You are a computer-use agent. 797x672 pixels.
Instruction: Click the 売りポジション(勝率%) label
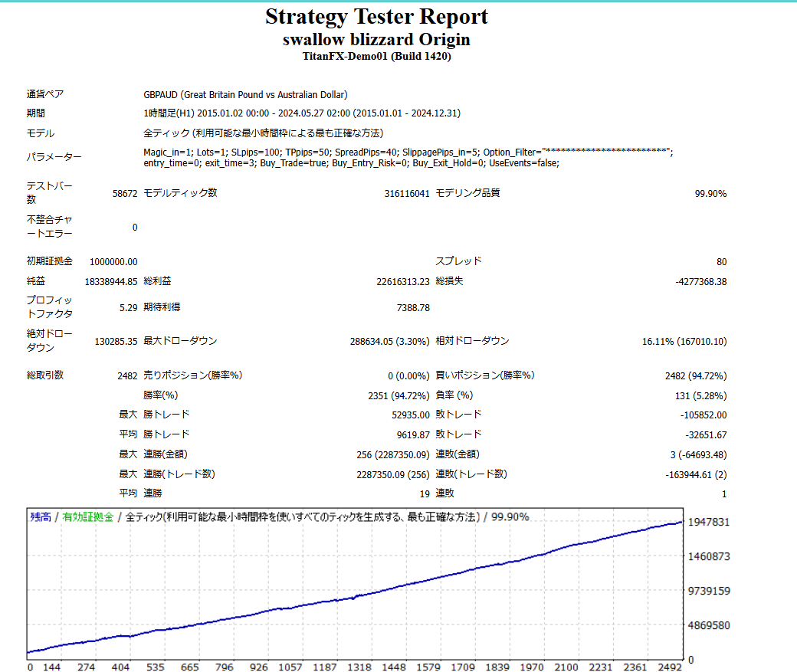click(192, 375)
